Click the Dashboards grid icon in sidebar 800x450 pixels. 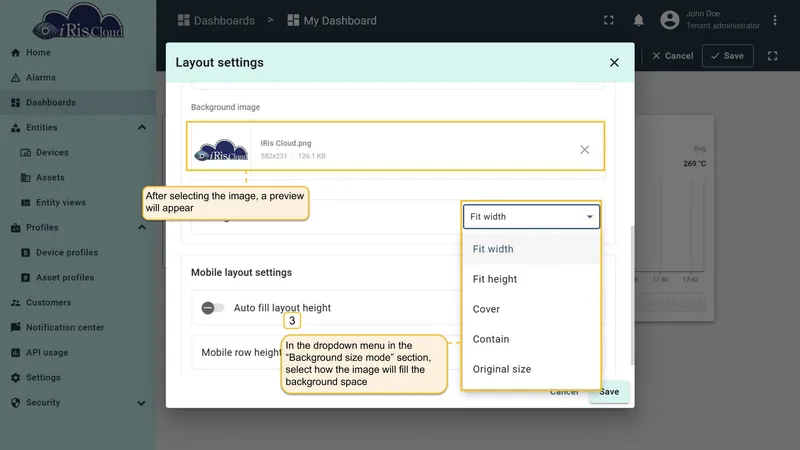pyautogui.click(x=15, y=103)
